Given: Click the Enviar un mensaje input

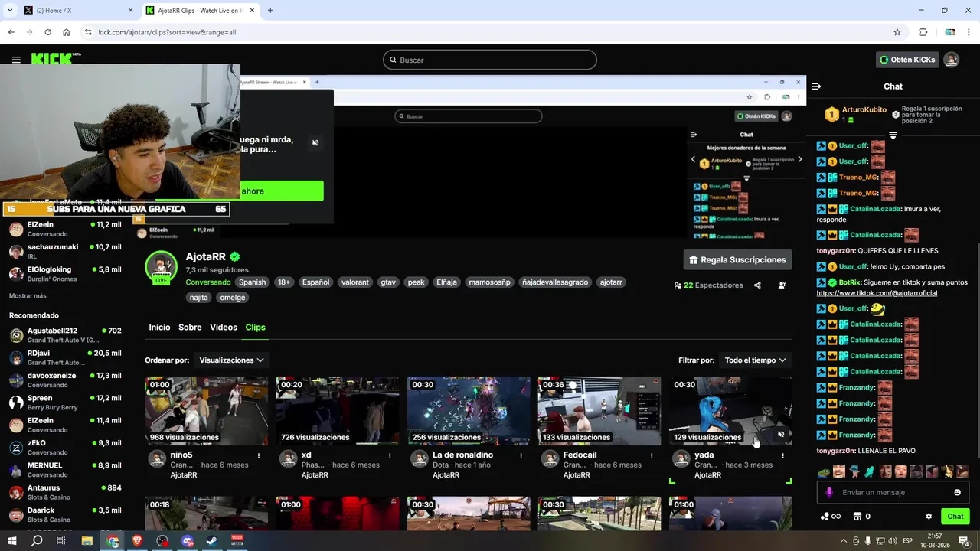Looking at the screenshot, I should click(x=893, y=492).
